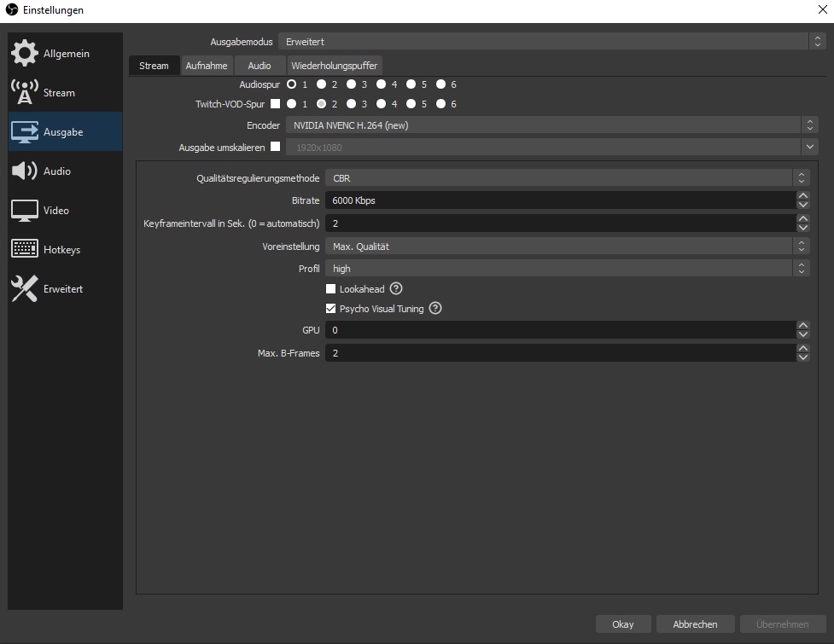Open Stream settings via antenna icon
The image size is (834, 644).
point(25,92)
